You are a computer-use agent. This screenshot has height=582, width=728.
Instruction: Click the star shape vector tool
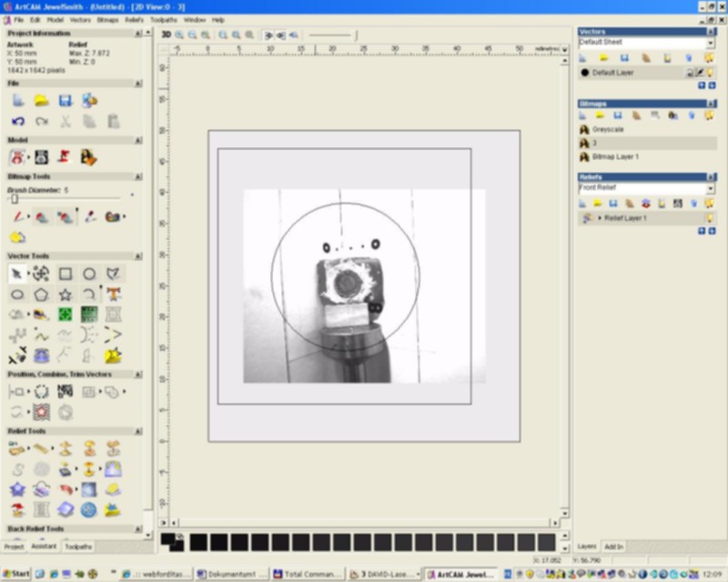tap(66, 295)
